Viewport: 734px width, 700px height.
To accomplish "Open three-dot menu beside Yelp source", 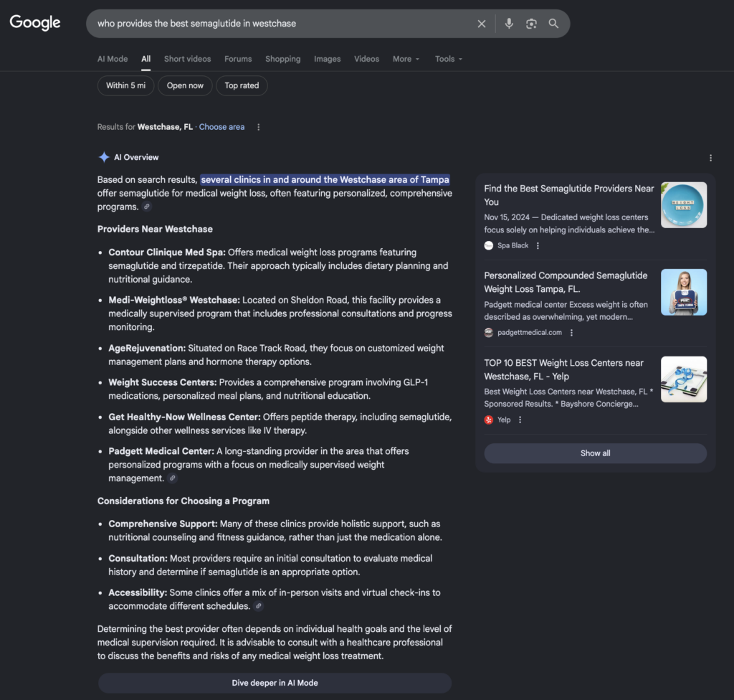I will pos(520,420).
